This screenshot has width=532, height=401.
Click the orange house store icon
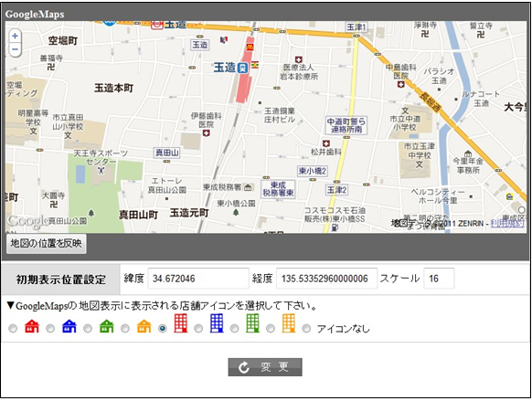click(x=144, y=326)
